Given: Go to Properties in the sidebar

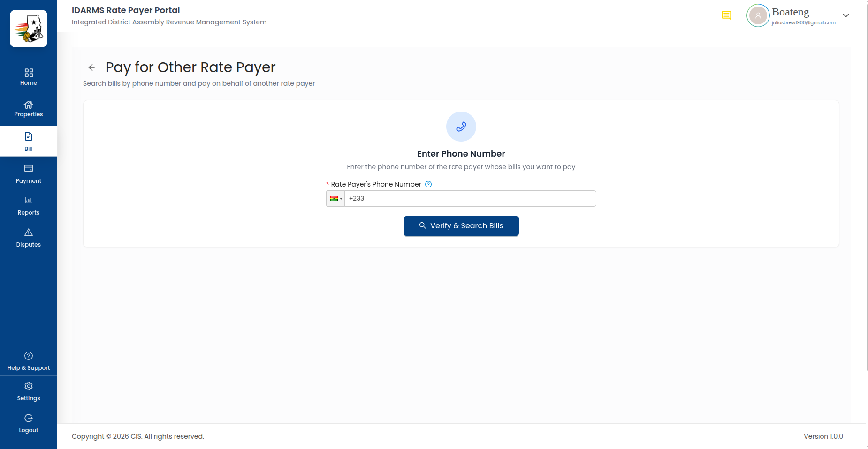Looking at the screenshot, I should click(x=29, y=109).
